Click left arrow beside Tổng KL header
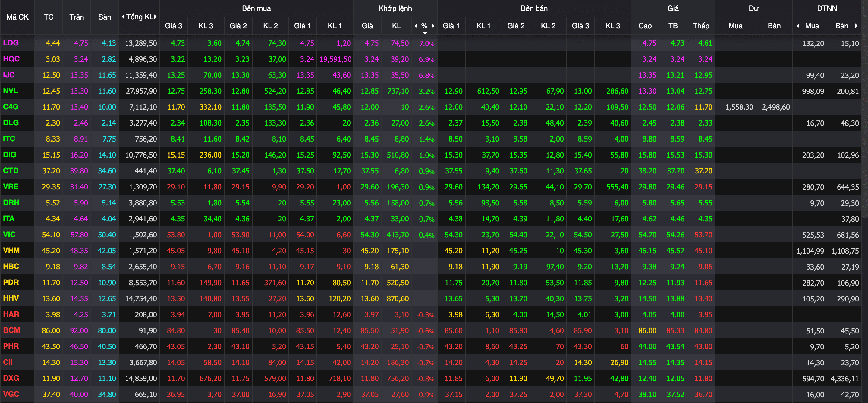The image size is (868, 403). (x=123, y=17)
